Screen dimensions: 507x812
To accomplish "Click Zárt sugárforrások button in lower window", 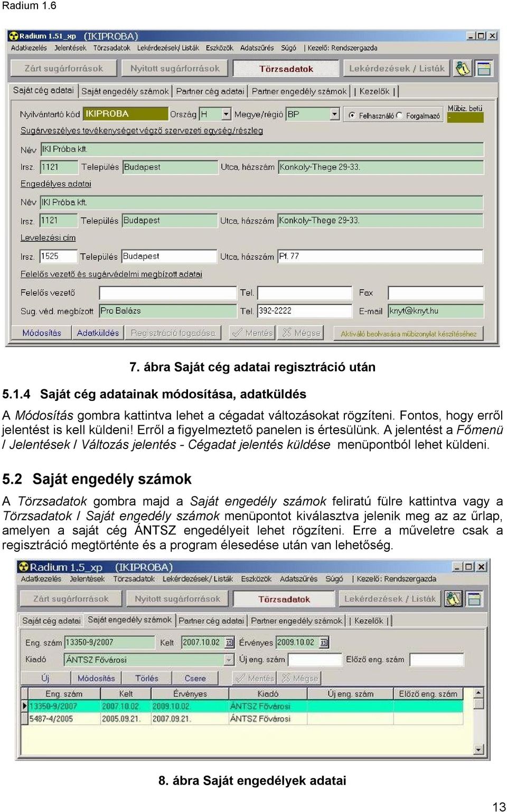I will pyautogui.click(x=71, y=599).
